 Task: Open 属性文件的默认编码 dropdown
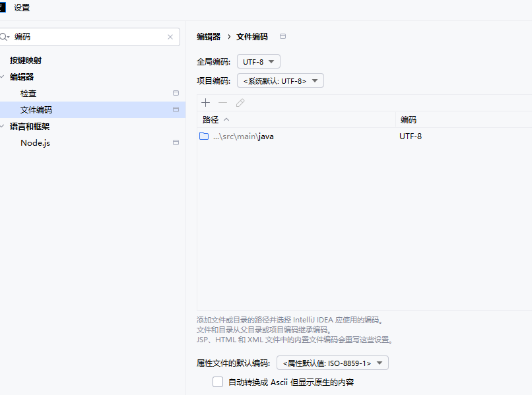(333, 363)
